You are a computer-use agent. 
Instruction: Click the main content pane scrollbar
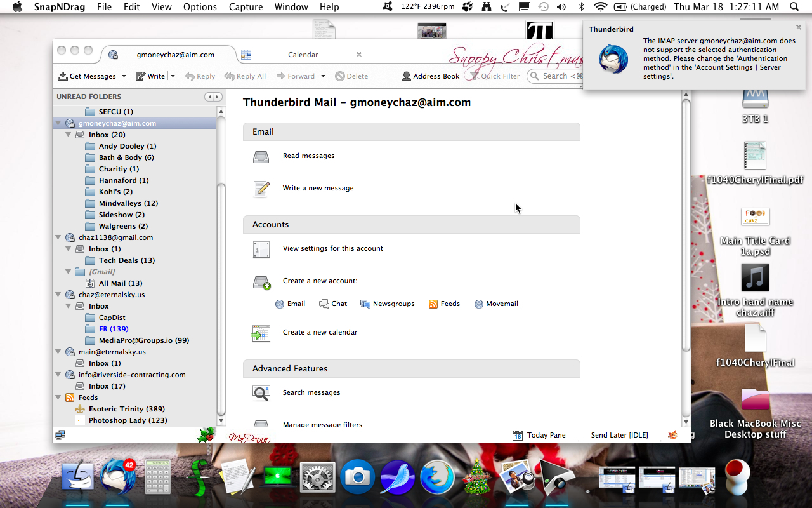[x=686, y=225]
